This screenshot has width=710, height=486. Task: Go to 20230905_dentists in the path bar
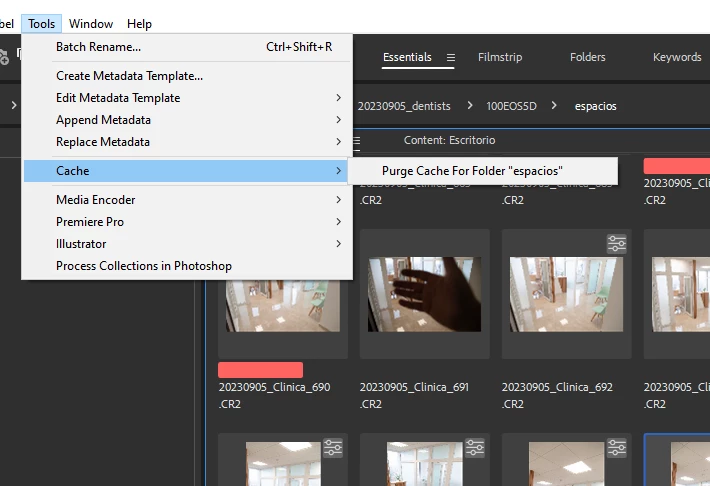(x=404, y=106)
